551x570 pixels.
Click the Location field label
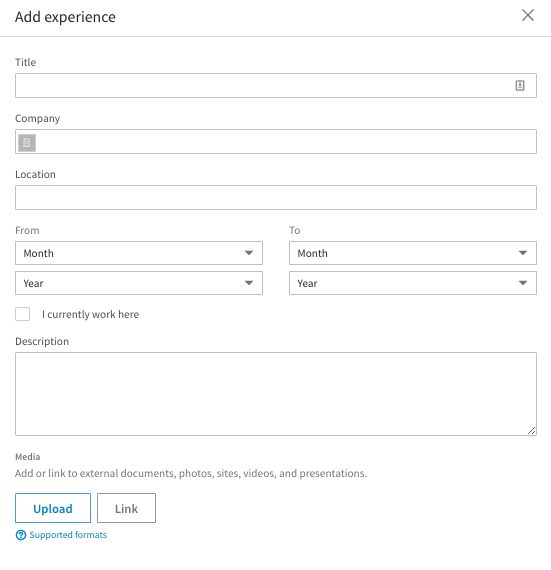[35, 174]
